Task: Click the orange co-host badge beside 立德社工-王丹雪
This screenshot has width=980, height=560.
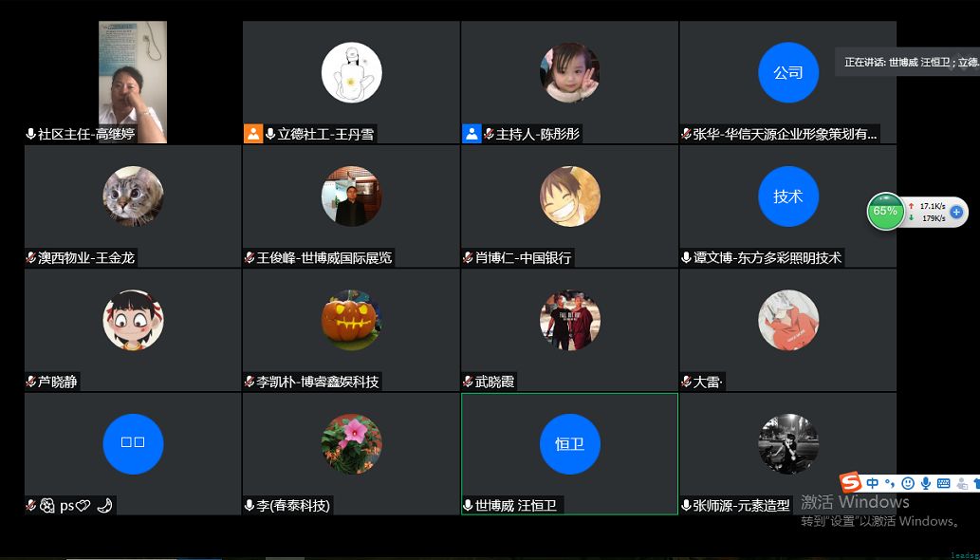Action: coord(253,134)
